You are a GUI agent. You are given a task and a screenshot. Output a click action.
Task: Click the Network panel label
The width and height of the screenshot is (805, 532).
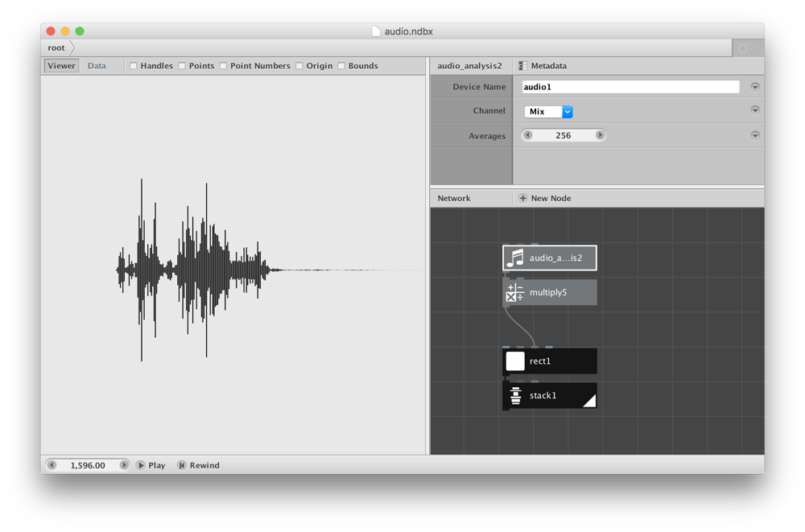pyautogui.click(x=454, y=198)
